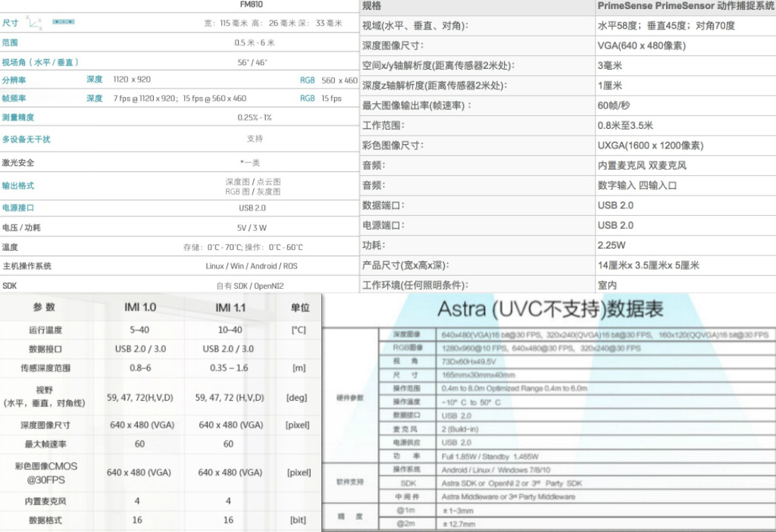The height and width of the screenshot is (532, 776).
Task: Click the [bit] unit cell
Action: (x=298, y=520)
